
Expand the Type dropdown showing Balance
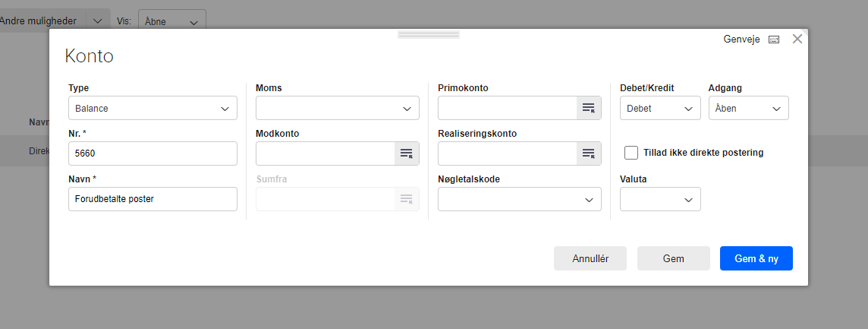[x=153, y=108]
